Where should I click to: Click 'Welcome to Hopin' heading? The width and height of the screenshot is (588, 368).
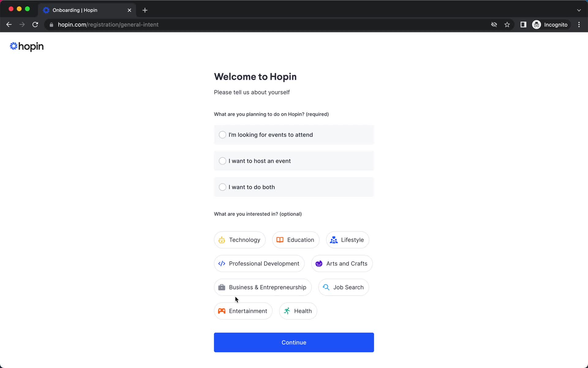255,77
